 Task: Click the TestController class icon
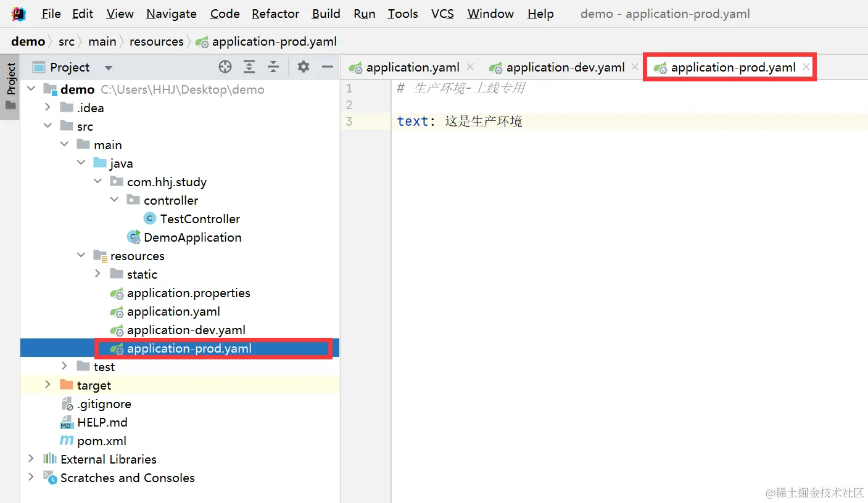tap(149, 218)
